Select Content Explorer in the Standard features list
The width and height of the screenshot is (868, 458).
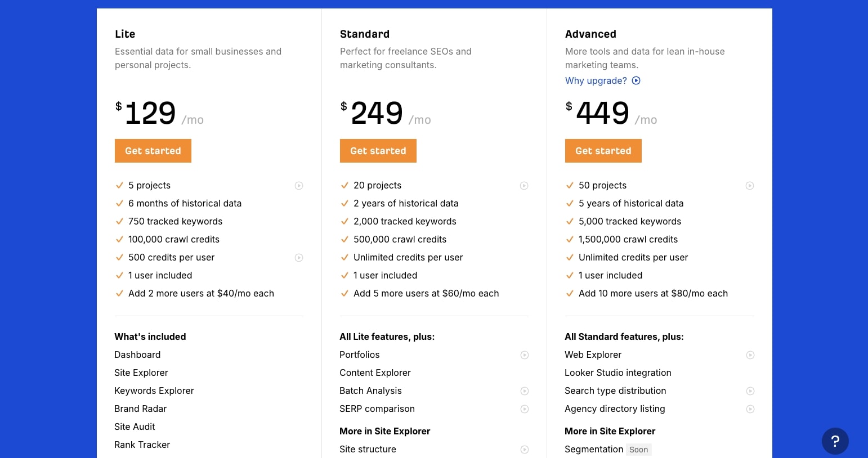tap(375, 372)
